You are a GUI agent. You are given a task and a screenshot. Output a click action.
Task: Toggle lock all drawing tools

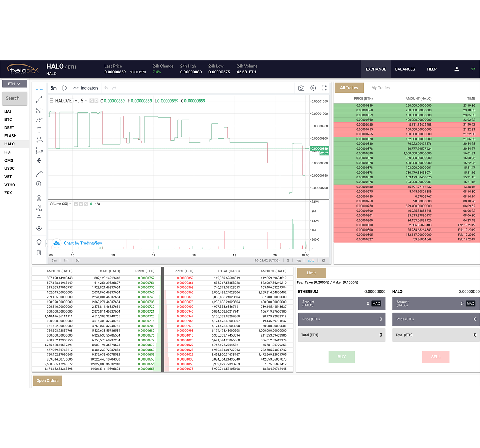pyautogui.click(x=39, y=218)
